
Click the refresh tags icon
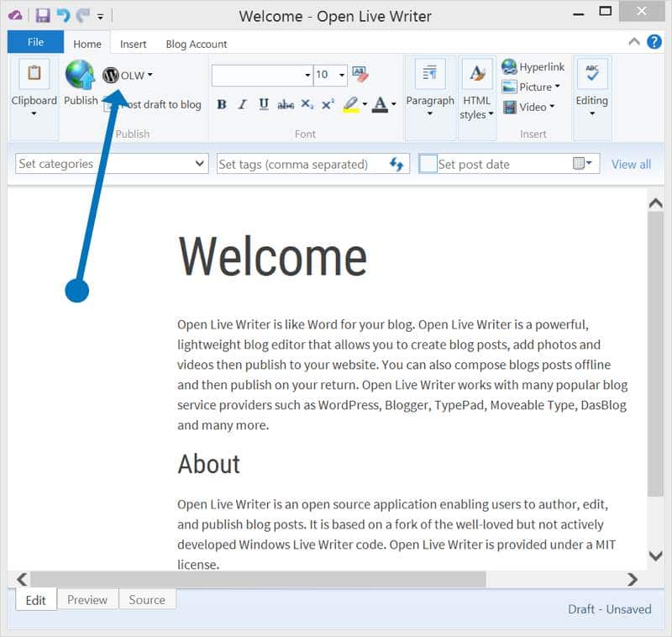(396, 165)
